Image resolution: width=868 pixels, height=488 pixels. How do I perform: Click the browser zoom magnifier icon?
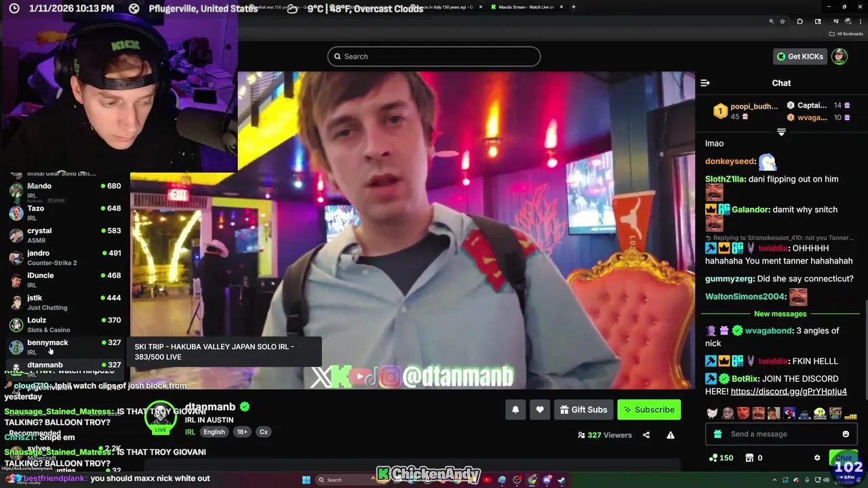pyautogui.click(x=771, y=22)
